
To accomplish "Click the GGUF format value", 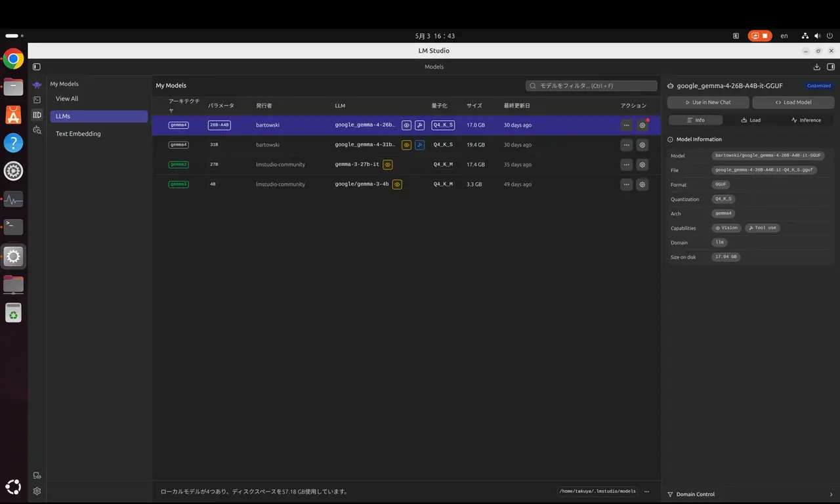I will click(721, 184).
